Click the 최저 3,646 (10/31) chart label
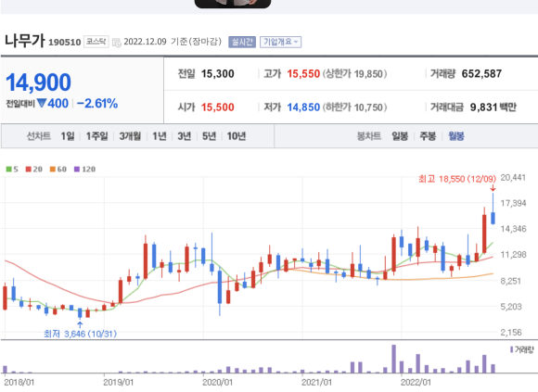 click(81, 334)
